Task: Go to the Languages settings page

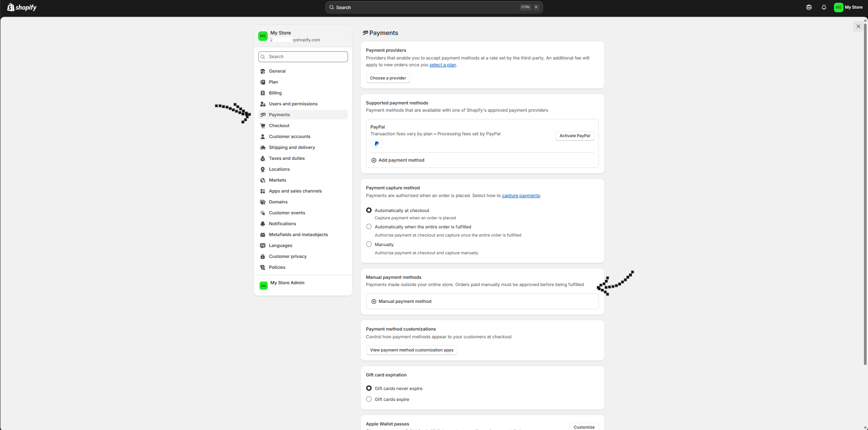Action: pyautogui.click(x=303, y=246)
